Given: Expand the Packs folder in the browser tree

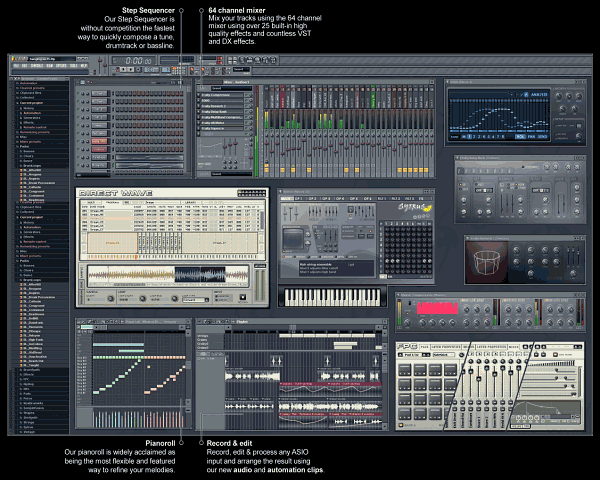Looking at the screenshot, I should coord(24,146).
